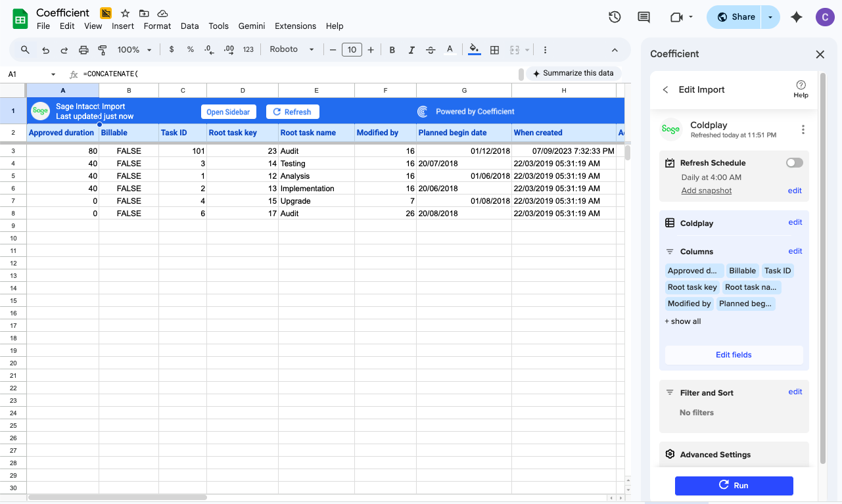Screen dimensions: 842x504
Task: Click the Add snapshot link
Action: [x=706, y=191]
